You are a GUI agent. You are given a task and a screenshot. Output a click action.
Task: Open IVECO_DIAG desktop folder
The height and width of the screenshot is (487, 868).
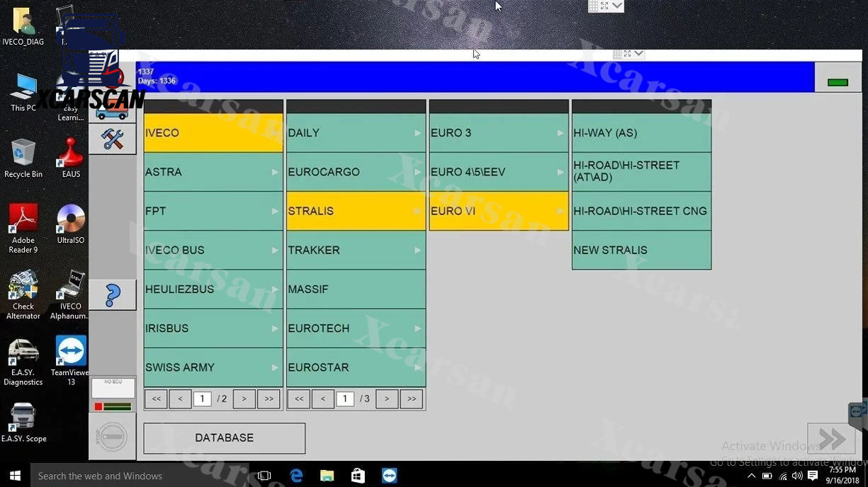tap(23, 27)
